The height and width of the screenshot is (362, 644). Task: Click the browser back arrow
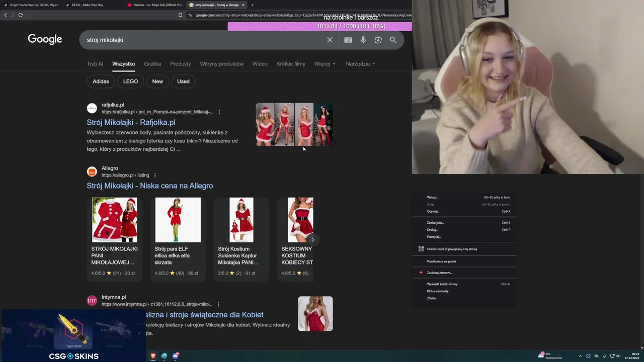[x=6, y=15]
